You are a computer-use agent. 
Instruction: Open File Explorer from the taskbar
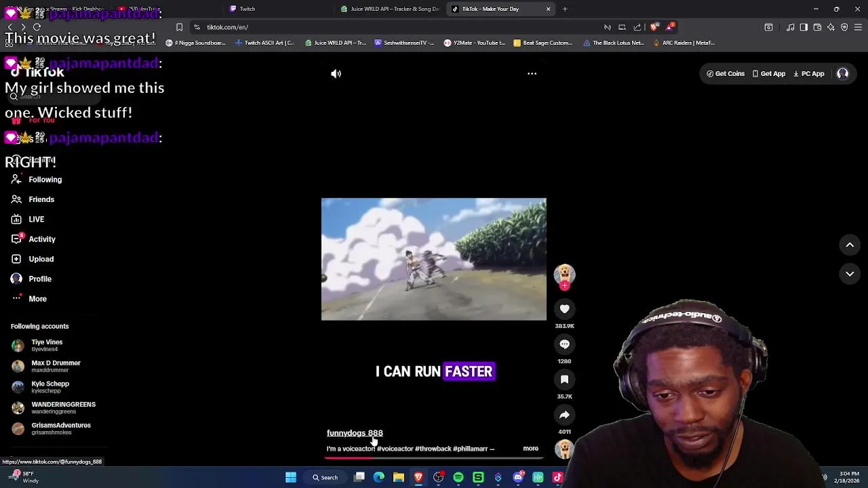pos(399,478)
